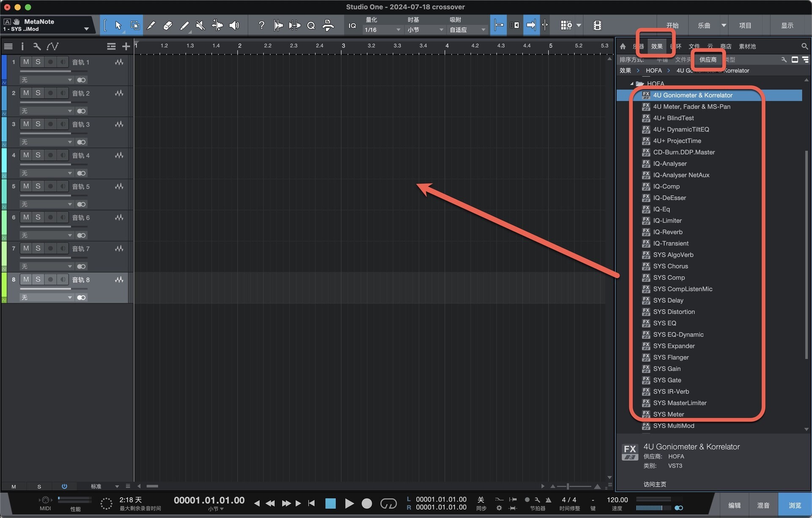Image resolution: width=812 pixels, height=518 pixels.
Task: Open input dropdown on 音轨 2
Action: (47, 111)
